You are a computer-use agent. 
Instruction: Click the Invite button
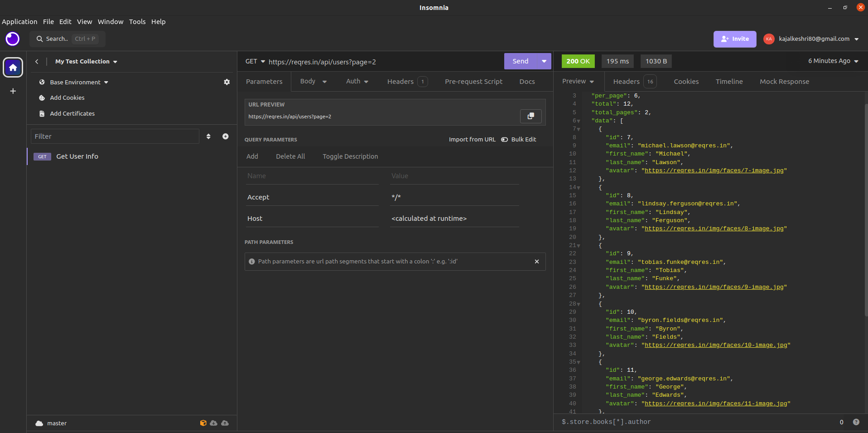click(734, 39)
